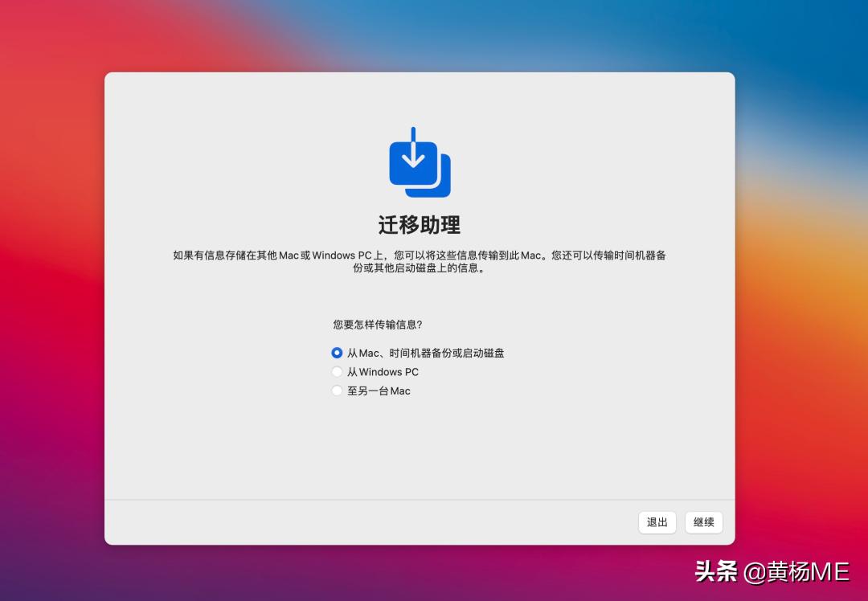Screen dimensions: 868x601
Task: Select the 从 Windows PC transfer option
Action: (337, 372)
